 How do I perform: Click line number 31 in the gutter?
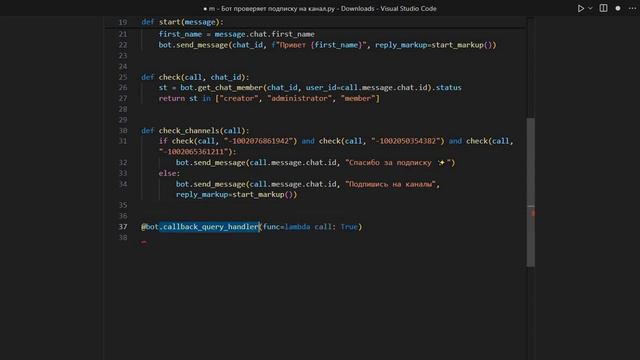click(x=123, y=141)
